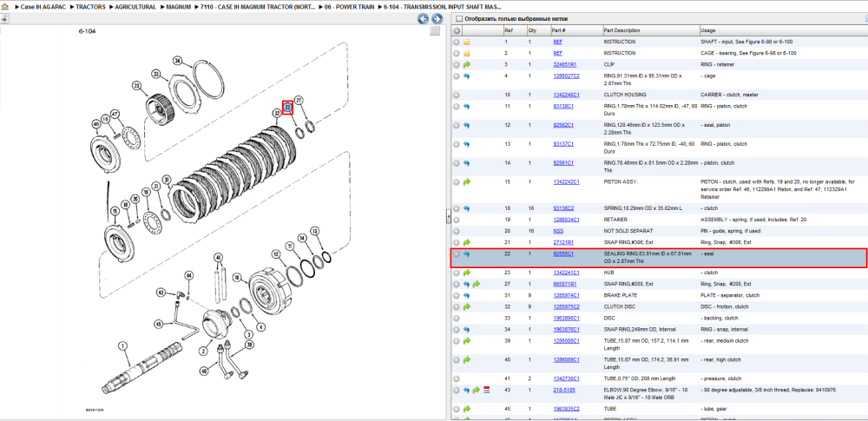Screen dimensions: 868x421
Task: Select gray circle for Ref 41 TUBE row
Action: 457,378
